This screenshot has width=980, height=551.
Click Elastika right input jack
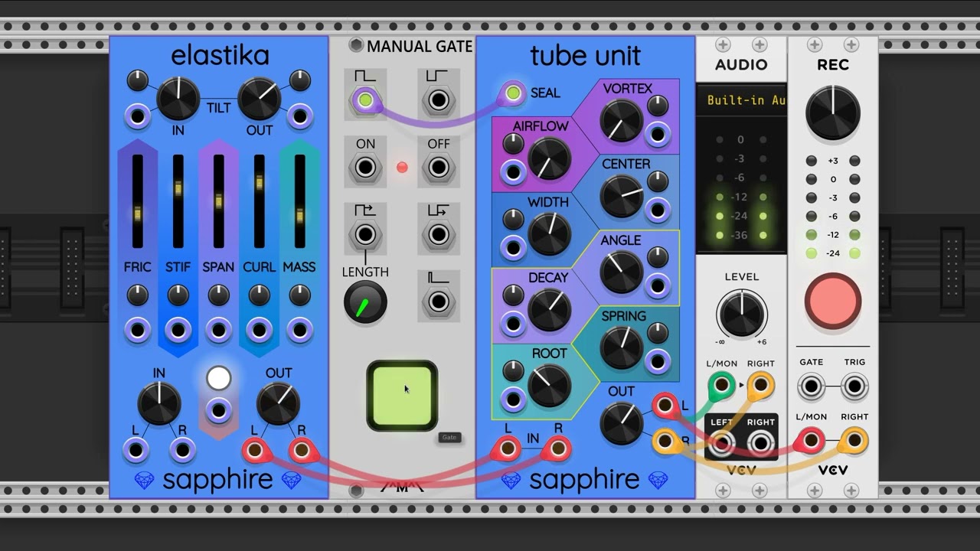[182, 451]
